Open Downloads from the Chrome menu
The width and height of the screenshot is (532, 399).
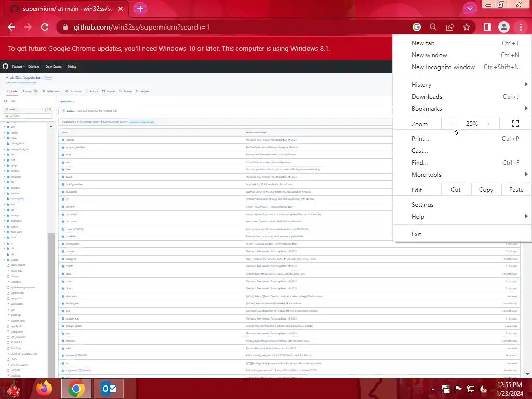click(x=462, y=96)
